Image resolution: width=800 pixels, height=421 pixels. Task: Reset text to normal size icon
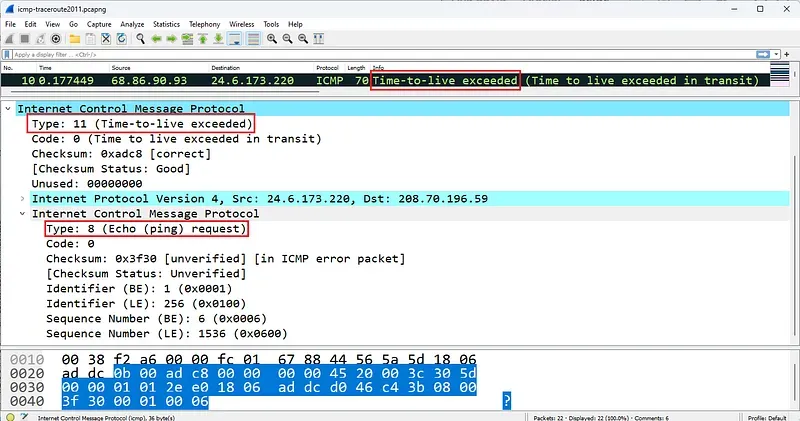pyautogui.click(x=303, y=39)
